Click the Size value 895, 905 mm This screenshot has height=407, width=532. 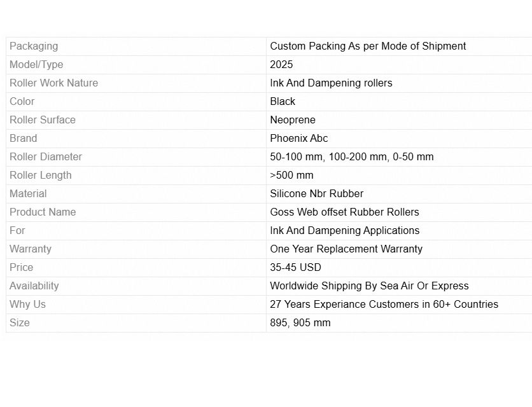click(x=300, y=322)
